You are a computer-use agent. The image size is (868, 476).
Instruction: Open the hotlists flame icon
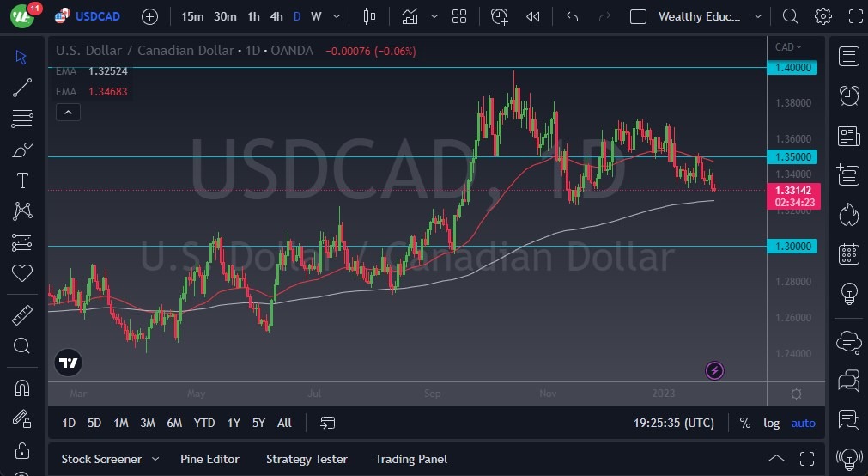tap(848, 215)
